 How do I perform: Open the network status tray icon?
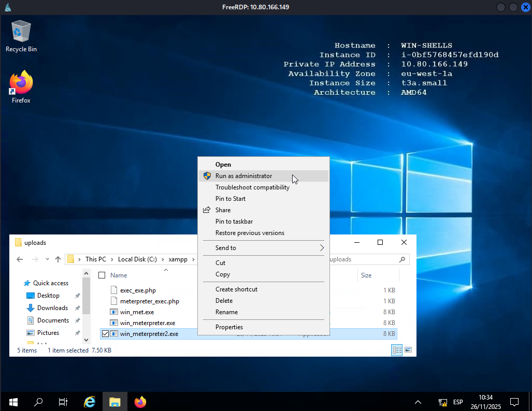pyautogui.click(x=442, y=402)
